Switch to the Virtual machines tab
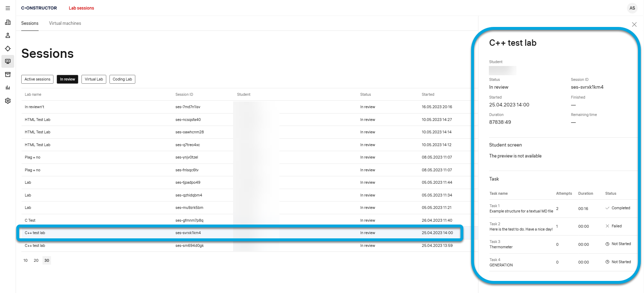Viewport: 644px width, 293px height. 65,23
